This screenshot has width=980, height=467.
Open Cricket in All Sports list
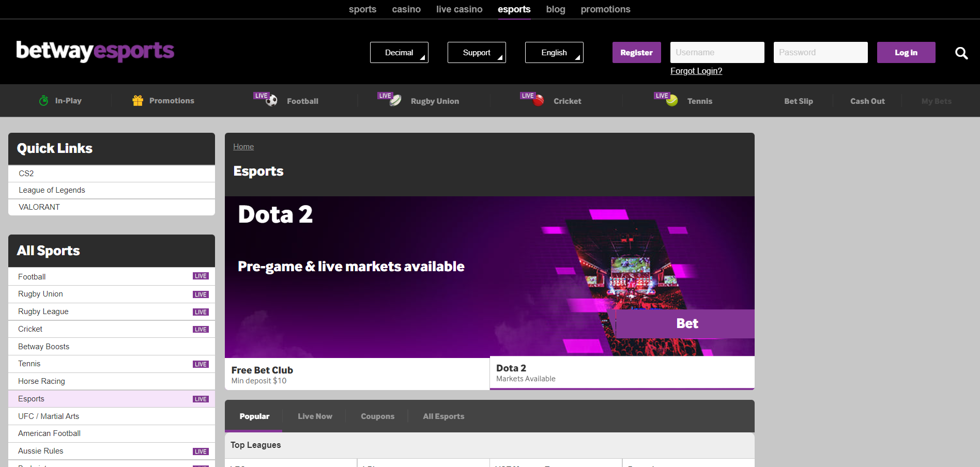pyautogui.click(x=112, y=330)
